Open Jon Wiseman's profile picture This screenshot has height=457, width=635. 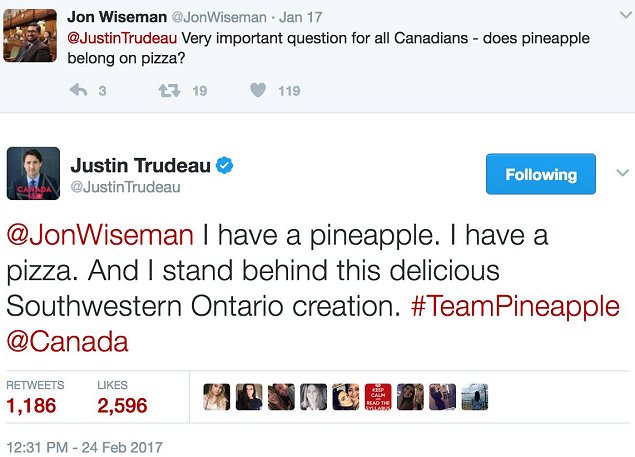coord(30,35)
